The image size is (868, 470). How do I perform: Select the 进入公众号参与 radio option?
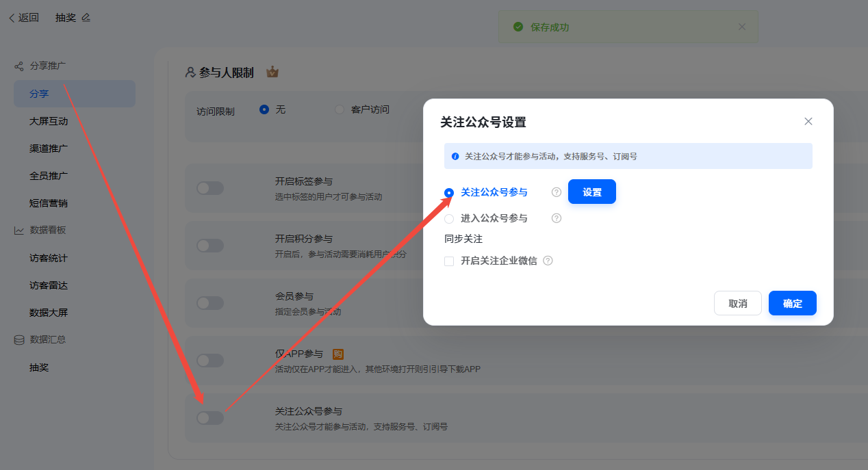point(449,219)
